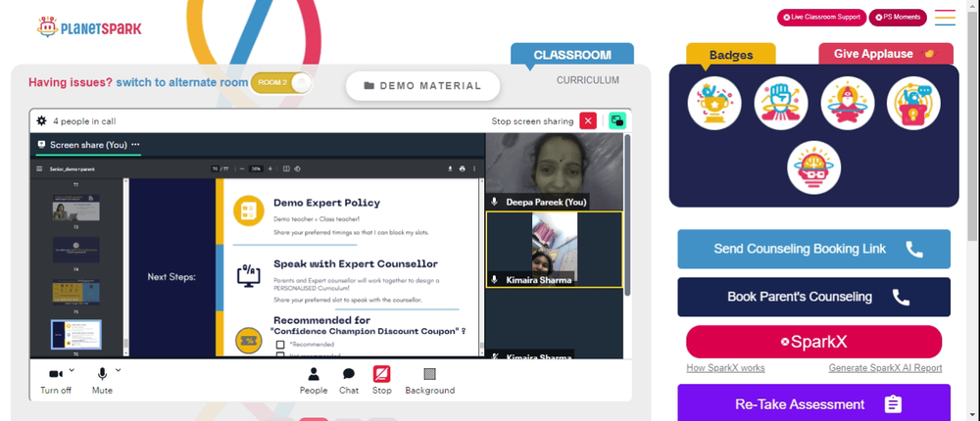Zoom in the PDF with plus

pos(270,168)
